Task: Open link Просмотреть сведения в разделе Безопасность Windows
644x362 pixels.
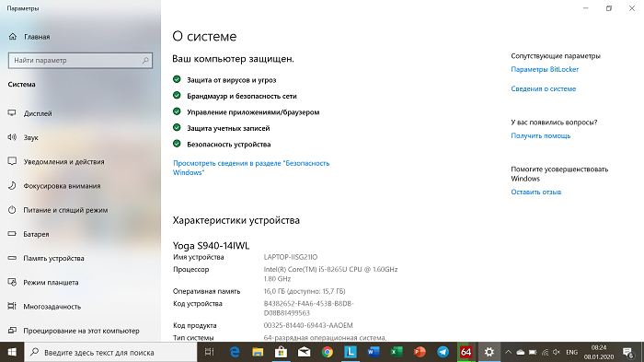Action: tap(251, 168)
